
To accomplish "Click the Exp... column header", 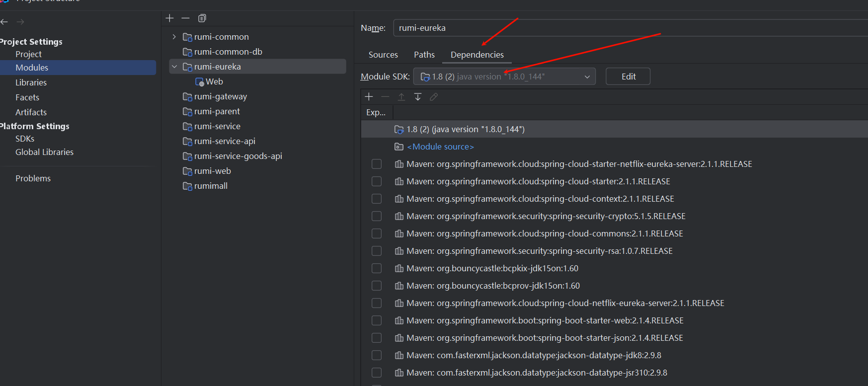I will pyautogui.click(x=376, y=113).
